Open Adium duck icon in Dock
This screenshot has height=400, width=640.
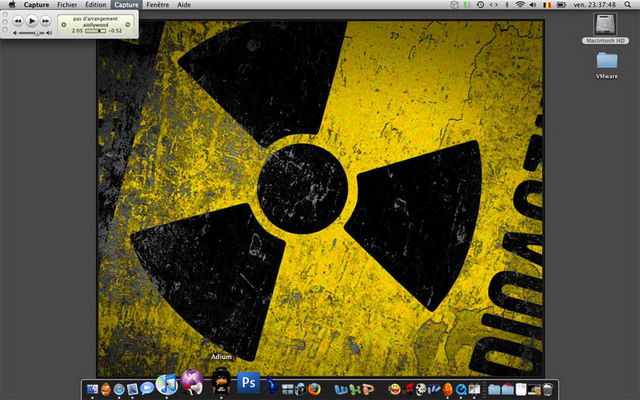(x=221, y=382)
